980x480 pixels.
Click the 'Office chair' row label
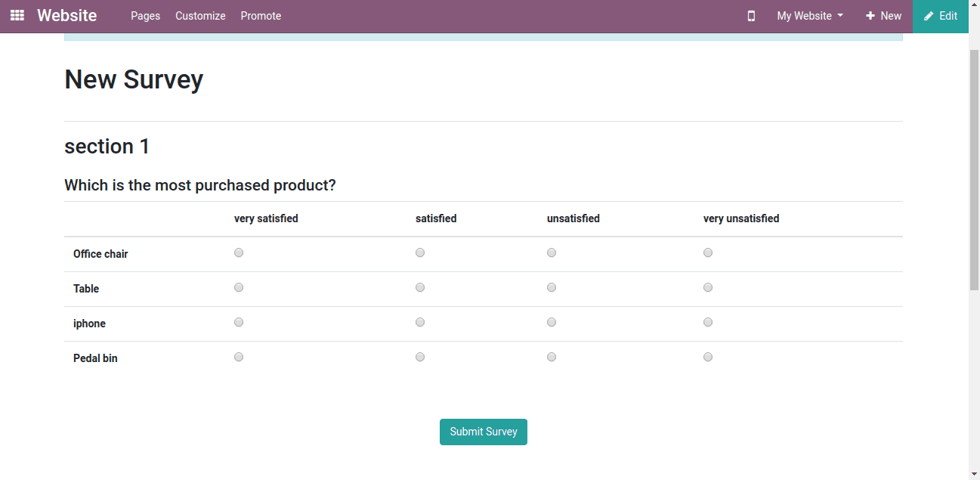(x=100, y=254)
